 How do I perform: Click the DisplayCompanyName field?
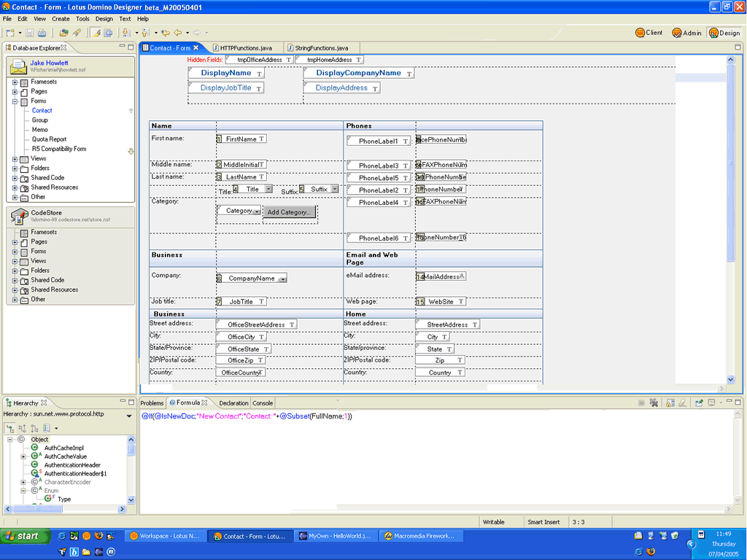pos(359,73)
